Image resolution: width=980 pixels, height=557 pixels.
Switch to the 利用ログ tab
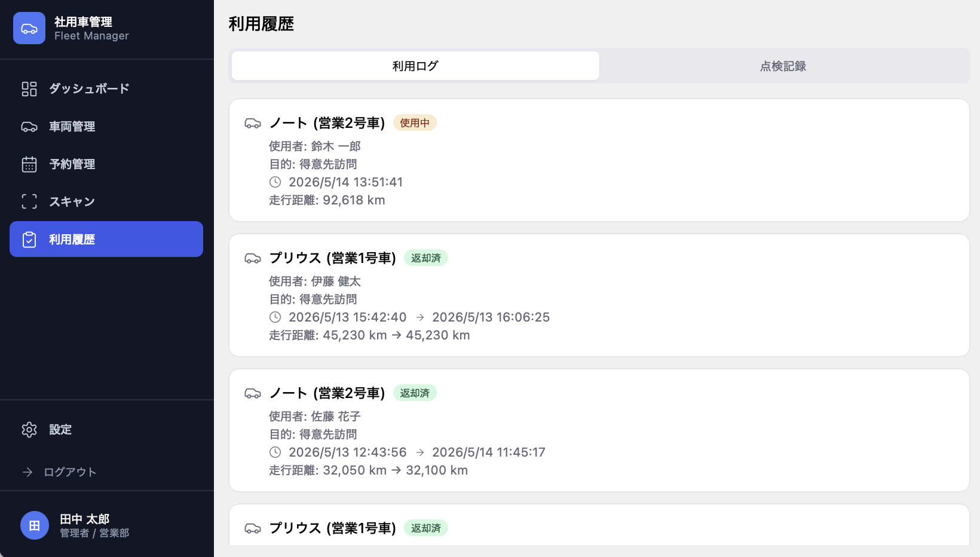click(x=415, y=66)
